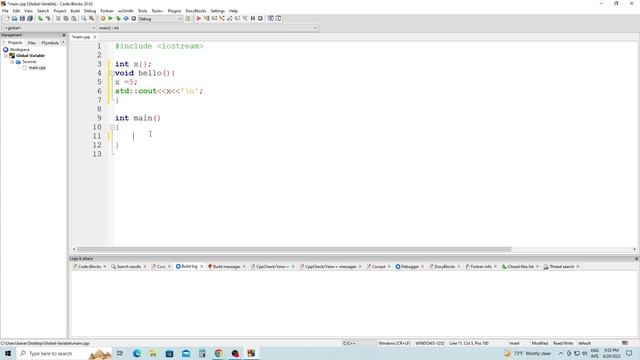Click the New file toolbar icon

(7, 18)
